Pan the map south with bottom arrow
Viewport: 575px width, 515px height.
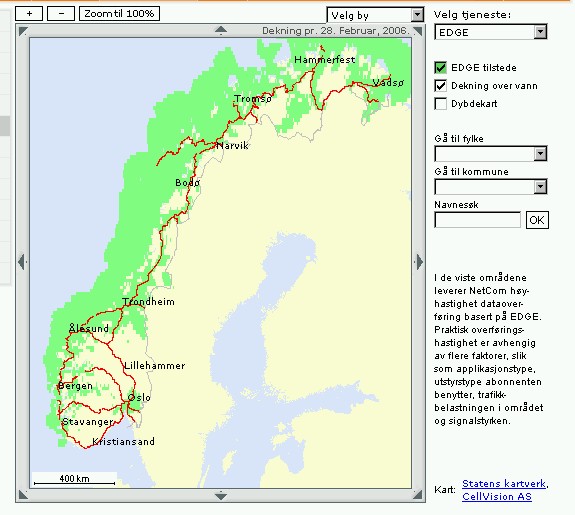point(220,497)
